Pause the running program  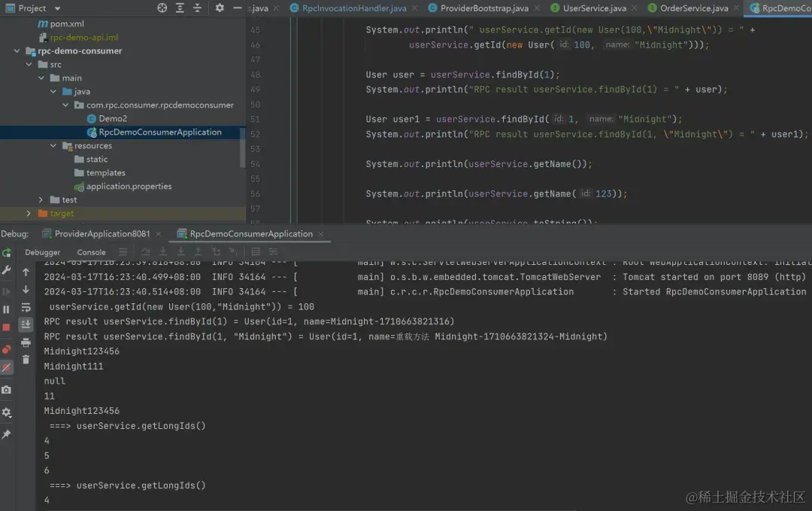6,309
